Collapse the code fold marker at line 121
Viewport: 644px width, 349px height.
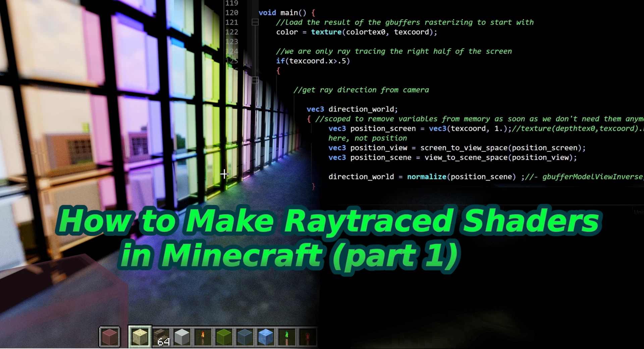click(255, 22)
